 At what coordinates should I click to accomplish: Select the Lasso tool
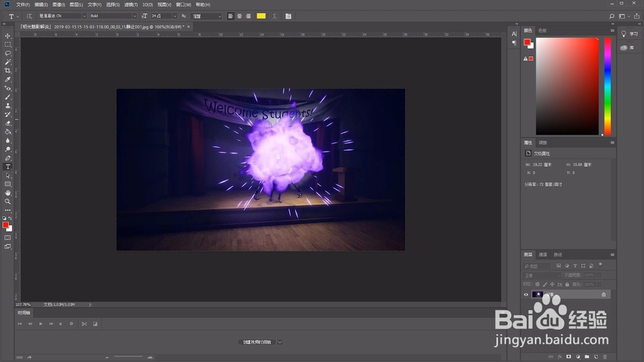8,53
